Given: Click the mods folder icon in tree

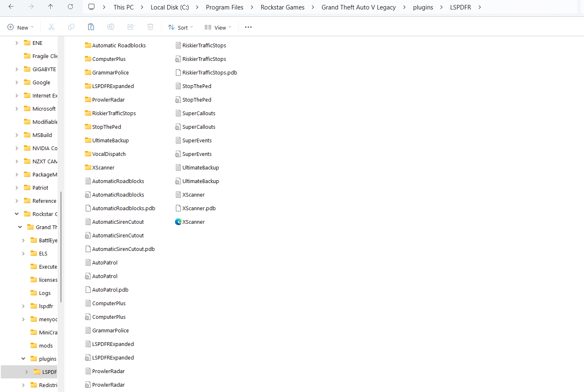Looking at the screenshot, I should tap(34, 346).
